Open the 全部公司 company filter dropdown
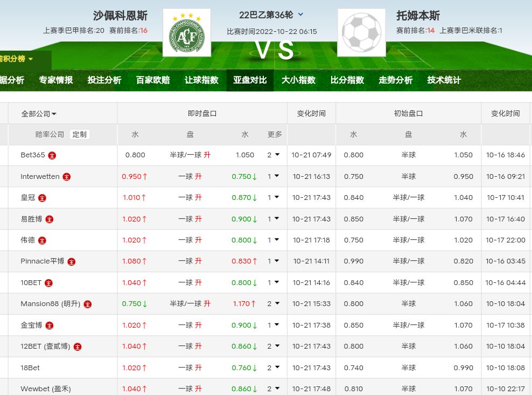Image resolution: width=532 pixels, height=395 pixels. [39, 114]
